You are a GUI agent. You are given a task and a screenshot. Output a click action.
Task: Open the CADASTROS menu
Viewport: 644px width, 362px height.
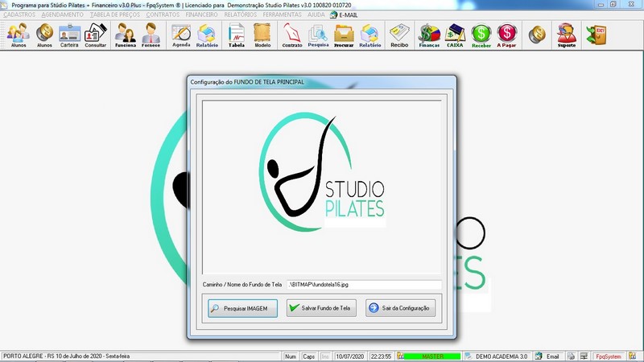click(x=19, y=14)
